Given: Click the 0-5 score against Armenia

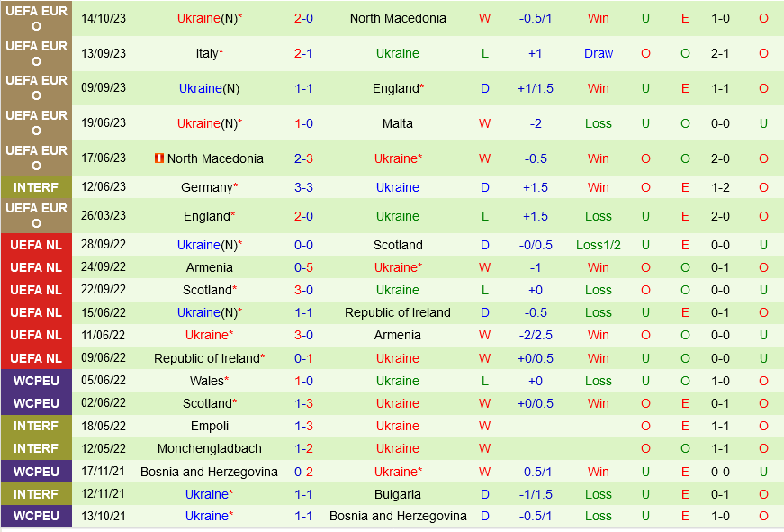Looking at the screenshot, I should point(303,267).
